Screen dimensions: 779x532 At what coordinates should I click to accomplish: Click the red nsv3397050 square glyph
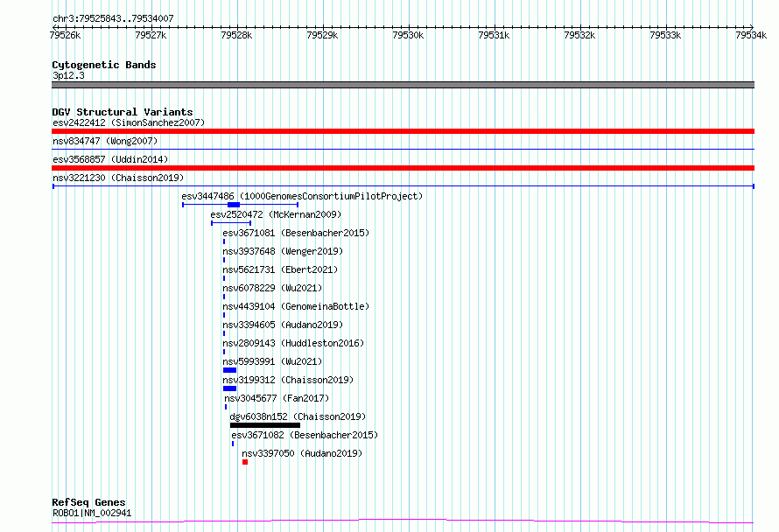click(x=245, y=462)
